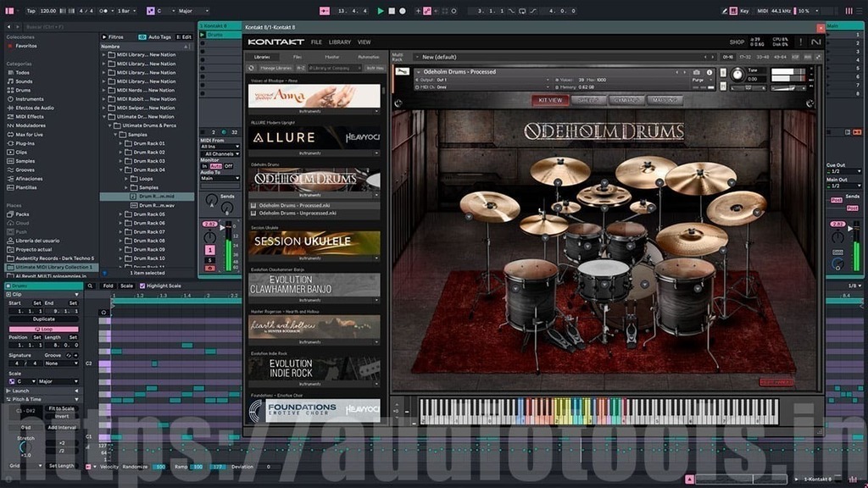868x488 pixels.
Task: Open the SHOP link in Kontakt header
Action: point(737,42)
